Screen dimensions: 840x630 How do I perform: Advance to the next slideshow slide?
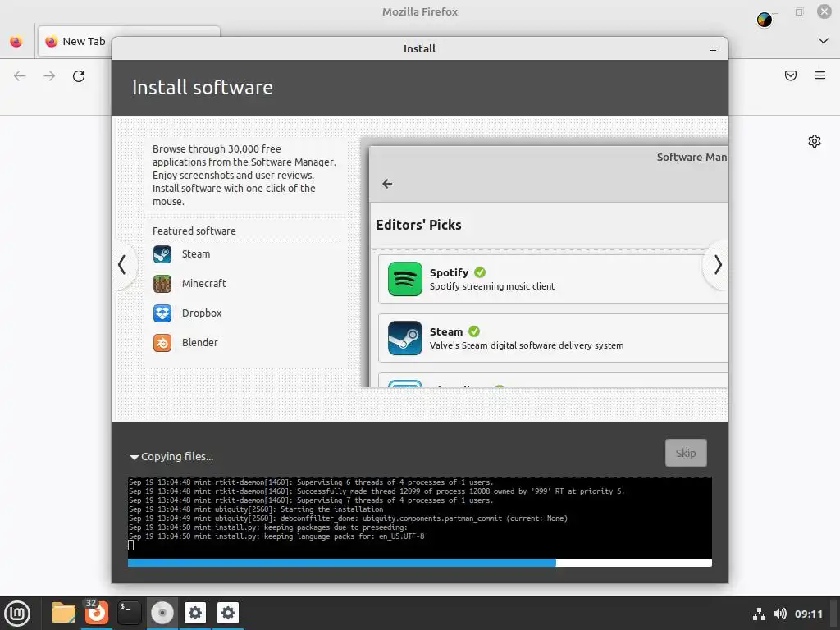718,265
